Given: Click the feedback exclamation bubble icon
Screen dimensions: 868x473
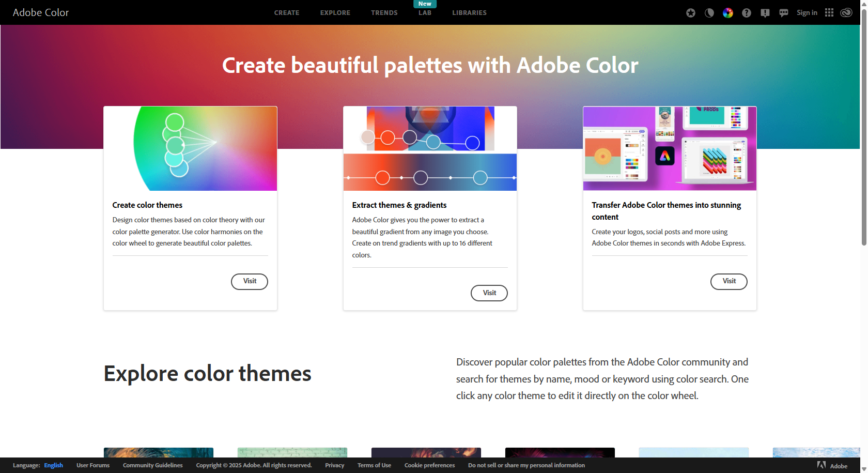Looking at the screenshot, I should click(765, 13).
